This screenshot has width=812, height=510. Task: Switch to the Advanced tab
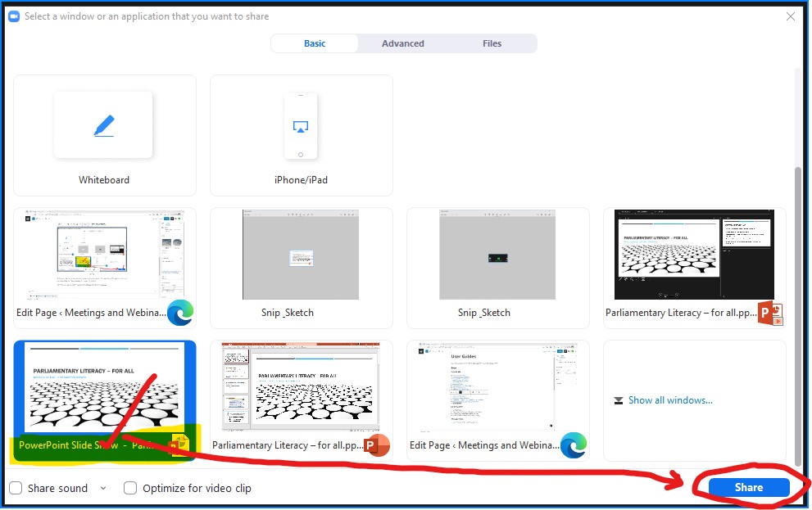click(x=402, y=43)
